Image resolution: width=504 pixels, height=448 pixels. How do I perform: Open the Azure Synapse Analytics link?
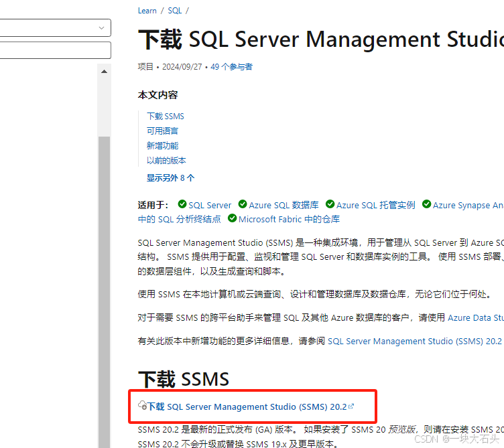468,205
